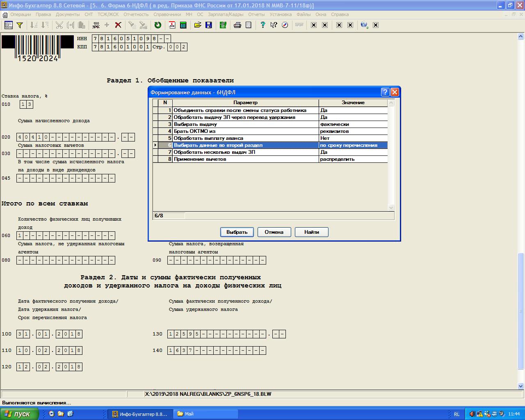Click the printer toolbar icon
The height and width of the screenshot is (420, 525).
coord(237,25)
